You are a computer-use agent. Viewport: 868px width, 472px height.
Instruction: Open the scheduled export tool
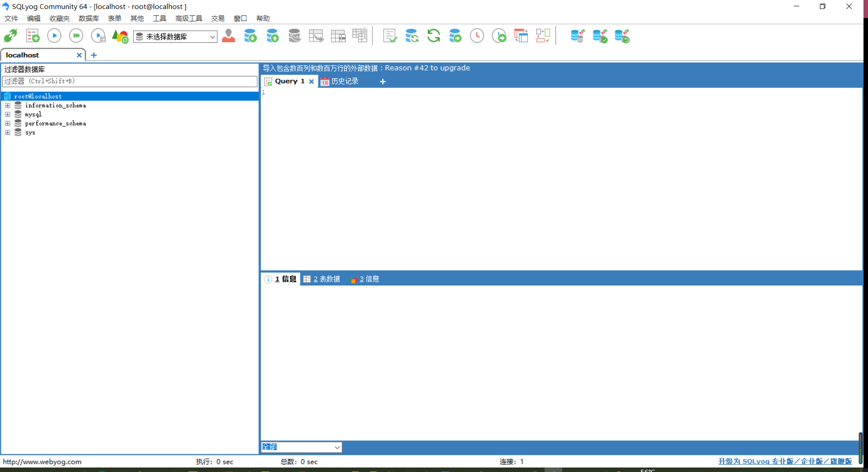499,36
